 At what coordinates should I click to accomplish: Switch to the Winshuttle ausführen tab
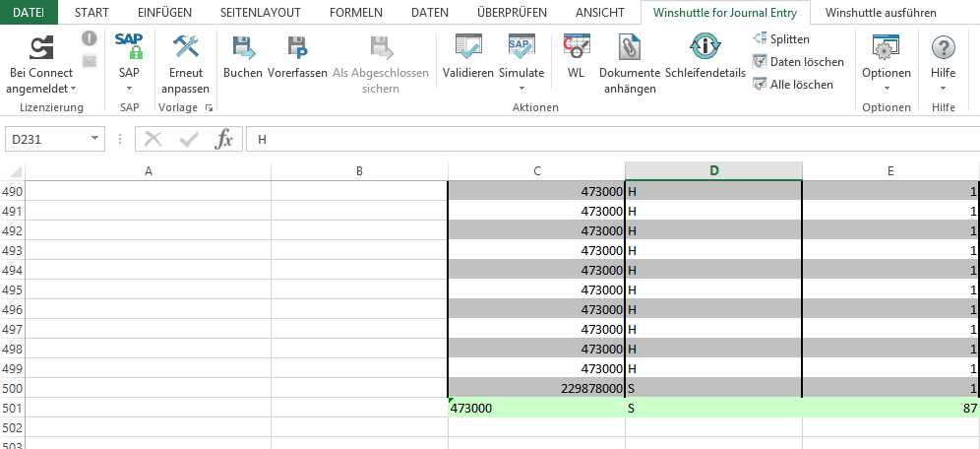(x=881, y=13)
